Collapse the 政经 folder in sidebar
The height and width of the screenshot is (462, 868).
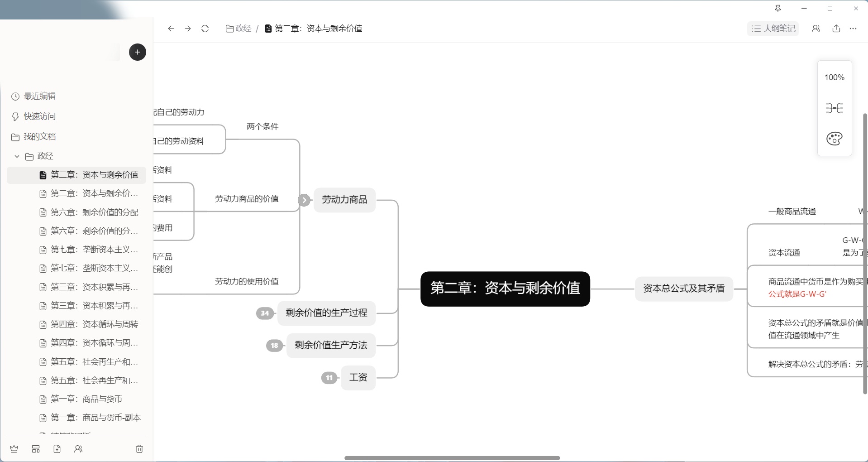(x=17, y=156)
